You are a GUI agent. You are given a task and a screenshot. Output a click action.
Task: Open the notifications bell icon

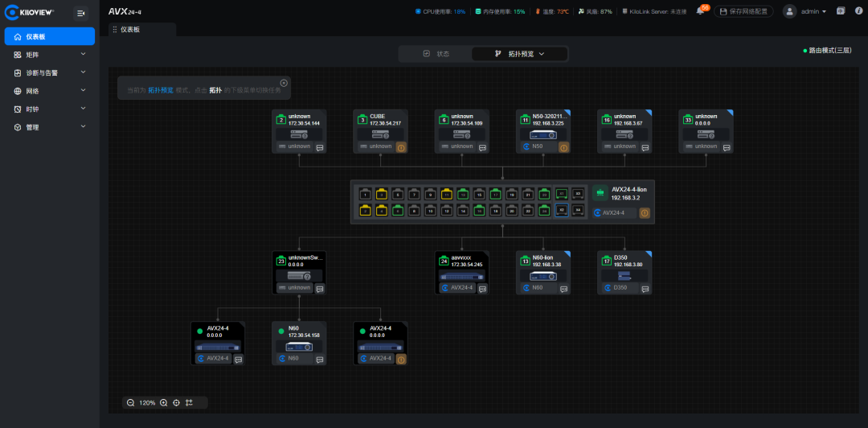coord(700,11)
